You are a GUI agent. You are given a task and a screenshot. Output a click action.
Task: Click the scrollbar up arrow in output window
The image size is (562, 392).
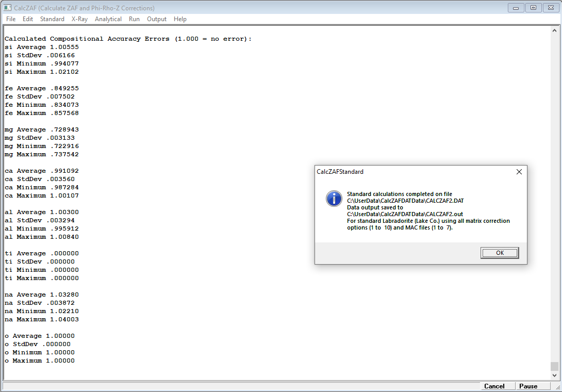554,30
